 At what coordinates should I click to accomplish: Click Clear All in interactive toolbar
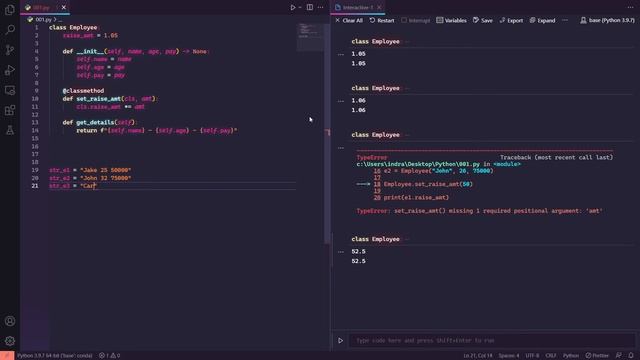coord(349,20)
